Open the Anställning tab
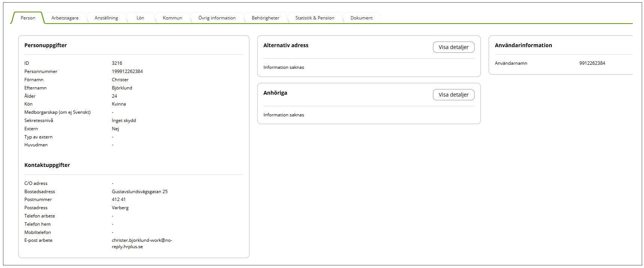The height and width of the screenshot is (268, 644). coord(106,18)
